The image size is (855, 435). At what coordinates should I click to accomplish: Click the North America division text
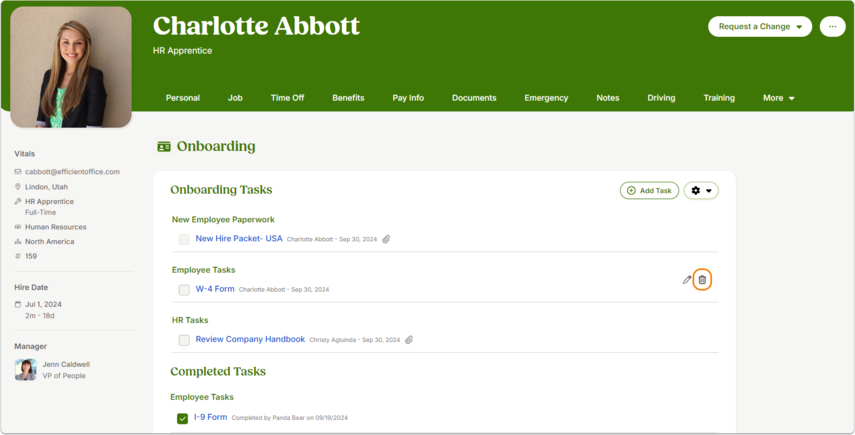tap(50, 241)
